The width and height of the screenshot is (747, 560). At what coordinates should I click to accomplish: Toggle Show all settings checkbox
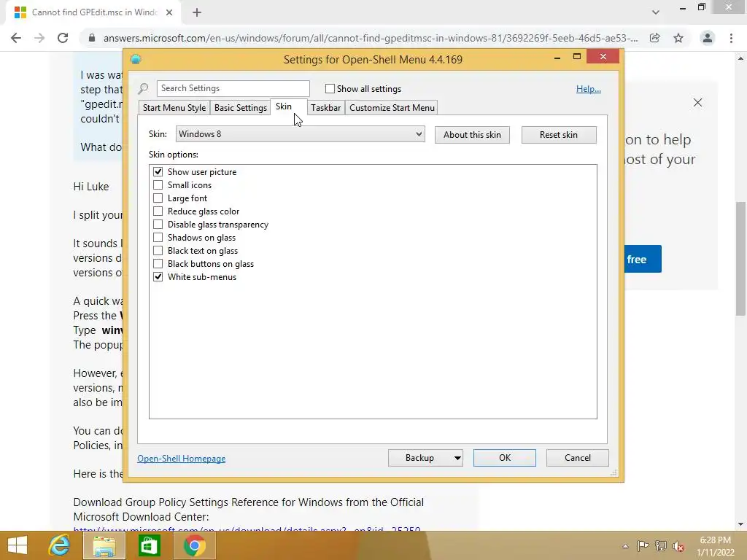pyautogui.click(x=330, y=88)
